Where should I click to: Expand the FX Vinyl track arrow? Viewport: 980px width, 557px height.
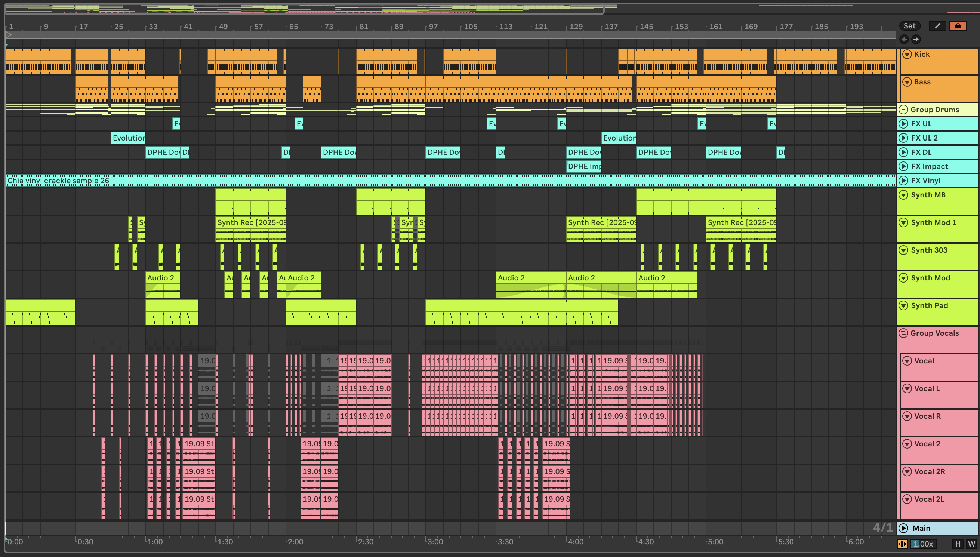[903, 181]
